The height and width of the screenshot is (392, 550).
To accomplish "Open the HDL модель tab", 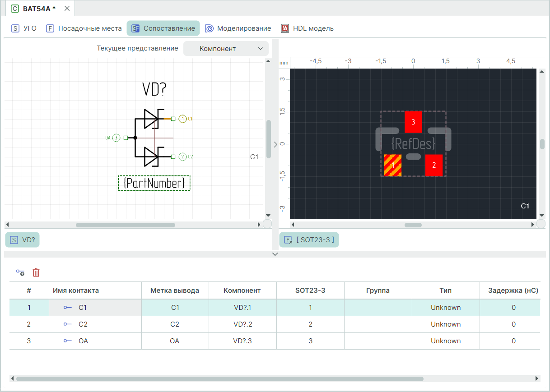I will (307, 28).
